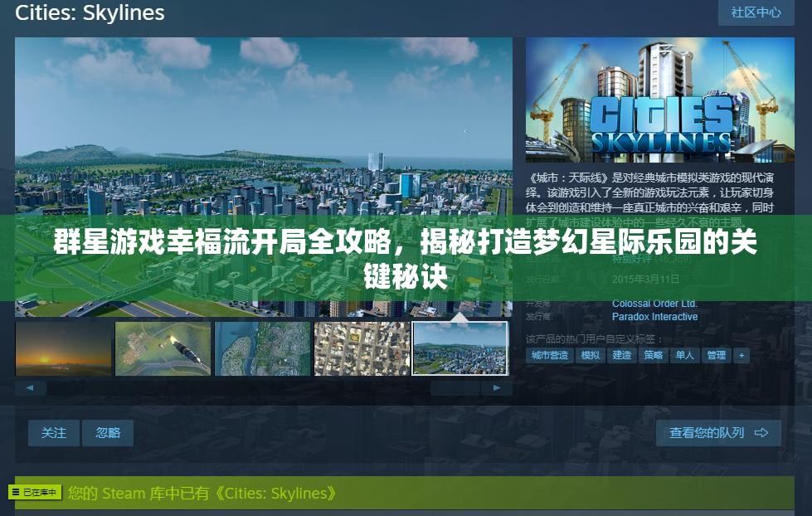The image size is (812, 516).
Task: Select the rocket launch screenshot thumbnail
Action: point(163,348)
